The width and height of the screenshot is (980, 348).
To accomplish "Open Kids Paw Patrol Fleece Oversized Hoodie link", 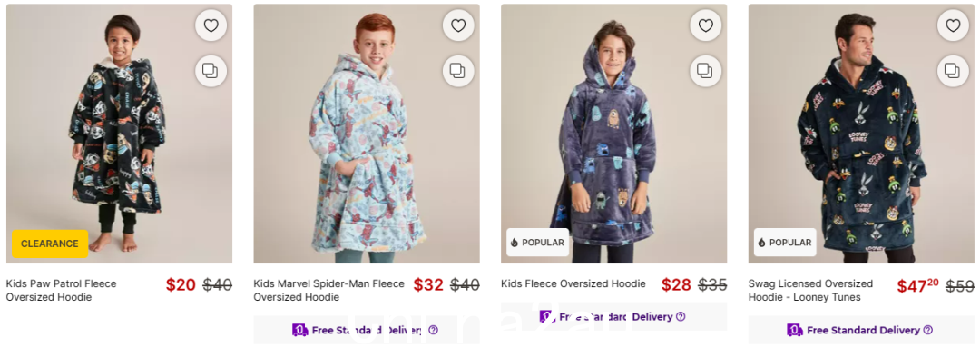I will pyautogui.click(x=62, y=291).
